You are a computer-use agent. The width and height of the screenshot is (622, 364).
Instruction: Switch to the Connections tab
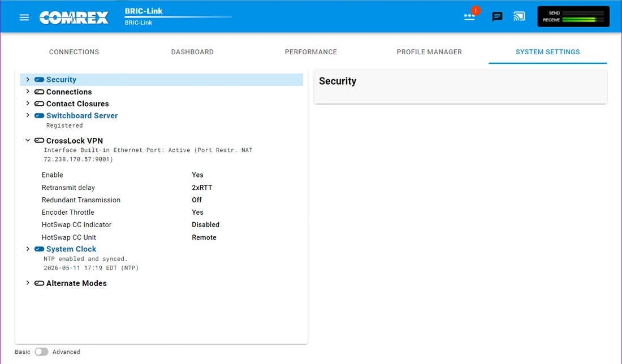[x=74, y=52]
